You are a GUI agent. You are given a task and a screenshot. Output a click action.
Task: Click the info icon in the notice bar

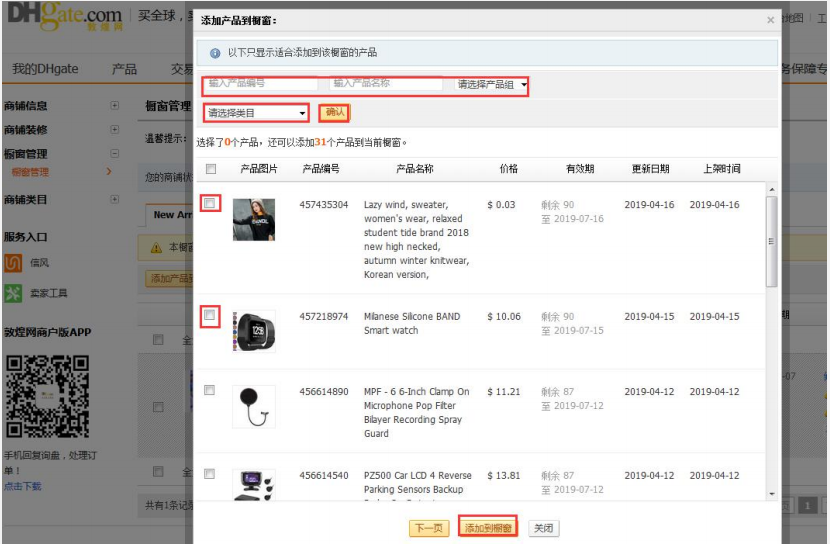(x=215, y=53)
